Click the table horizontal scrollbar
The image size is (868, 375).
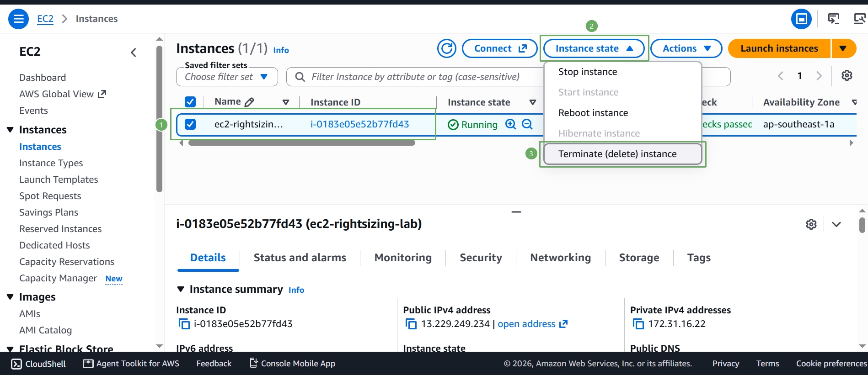302,143
